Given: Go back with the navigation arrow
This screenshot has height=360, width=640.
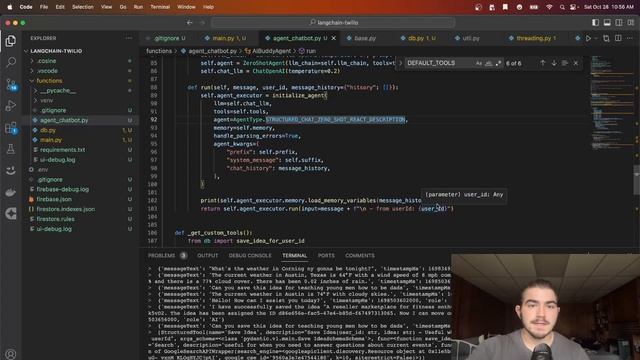Looking at the screenshot, I should point(189,23).
